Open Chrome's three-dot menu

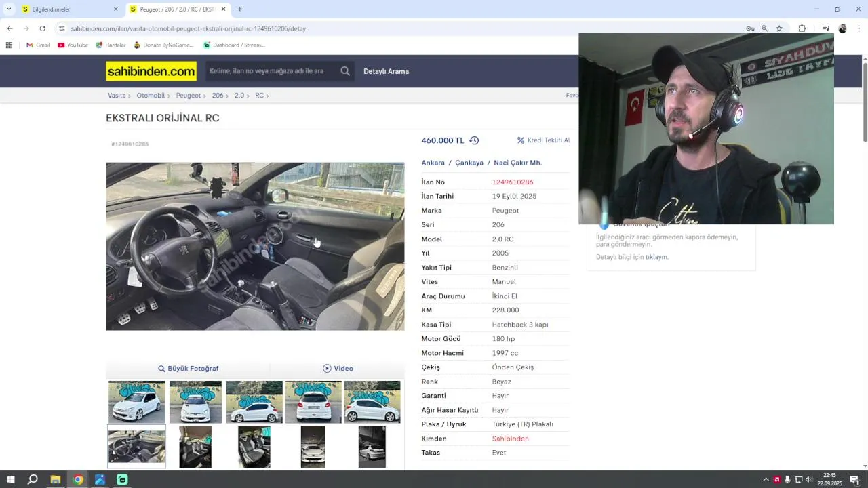click(x=859, y=28)
